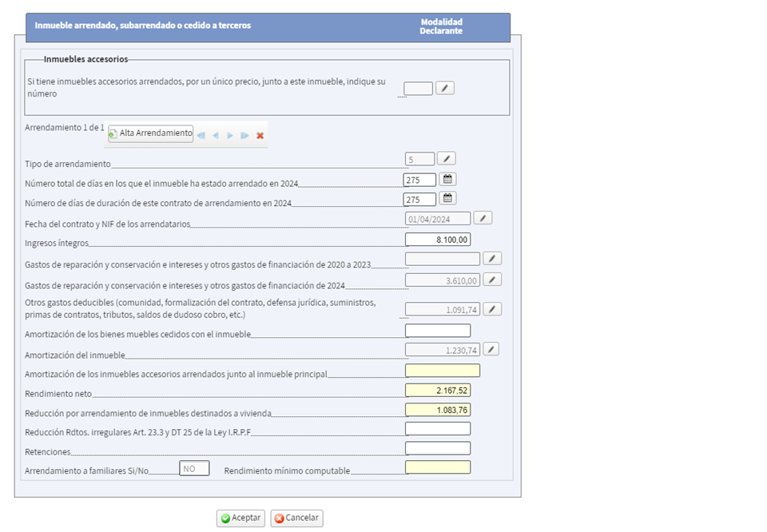Open calendar for días de duración del contrato
Image resolution: width=767 pixels, height=532 pixels.
(x=447, y=199)
